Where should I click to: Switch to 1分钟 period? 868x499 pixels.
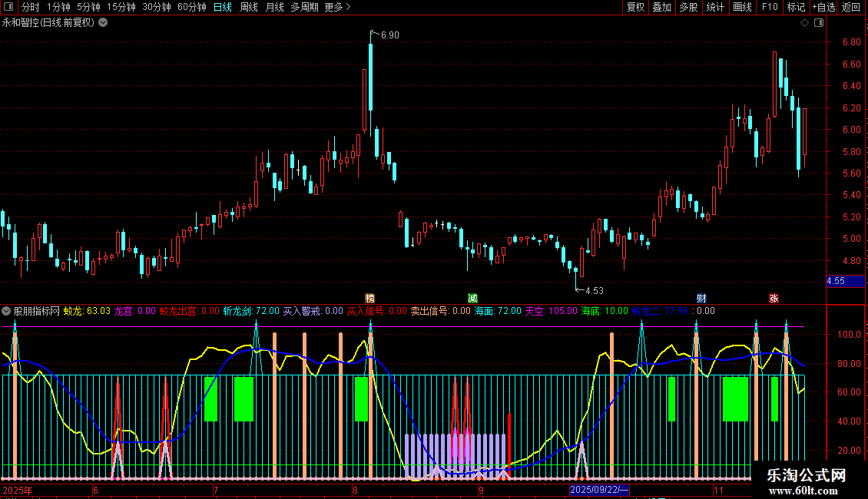pos(58,7)
